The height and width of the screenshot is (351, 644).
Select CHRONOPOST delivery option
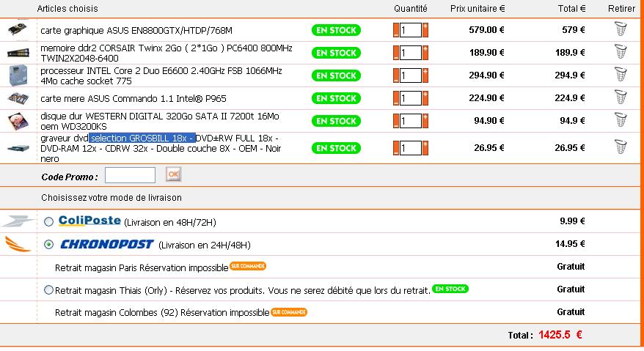48,244
